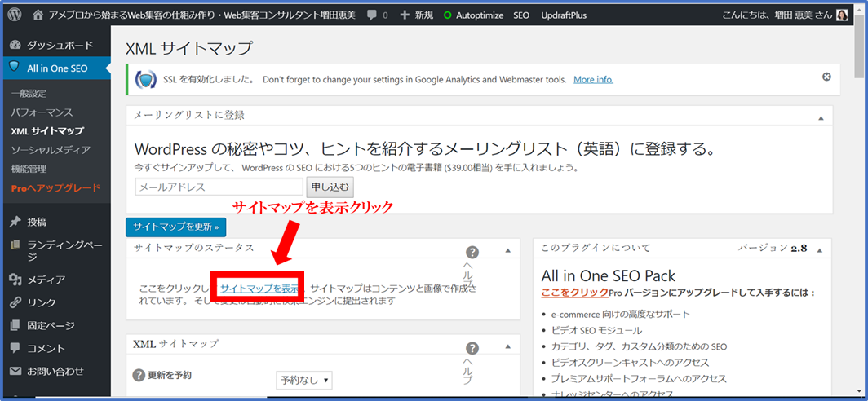Screen dimensions: 868x401
Task: Click the コメント bubble icon in sidebar
Action: pos(15,349)
